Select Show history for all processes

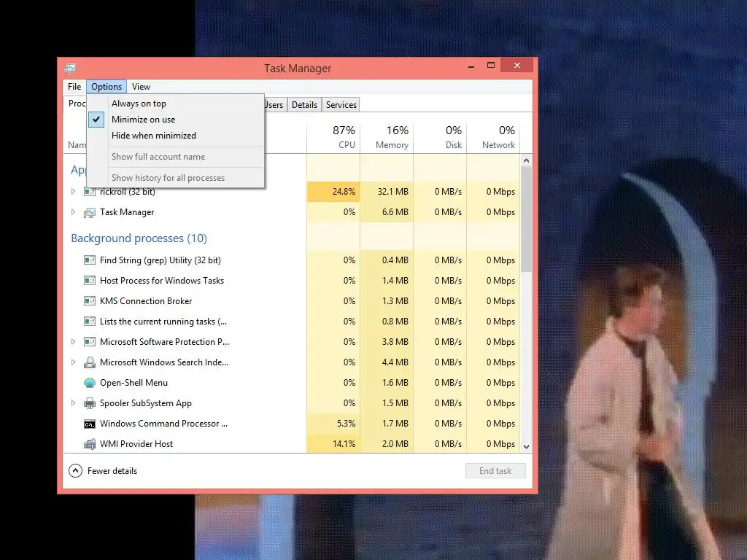click(x=169, y=178)
